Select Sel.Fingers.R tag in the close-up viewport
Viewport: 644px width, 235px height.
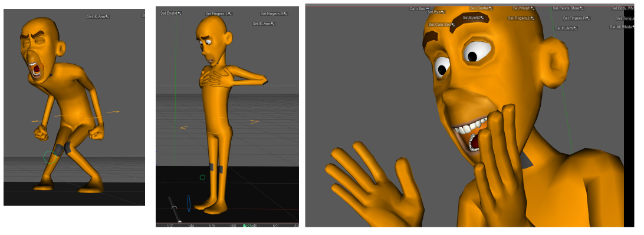[x=577, y=18]
